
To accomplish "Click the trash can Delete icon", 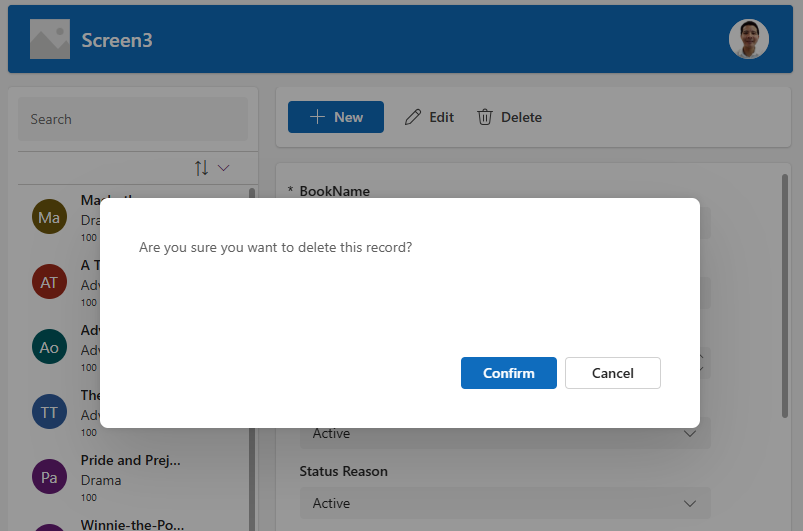I will click(x=485, y=117).
